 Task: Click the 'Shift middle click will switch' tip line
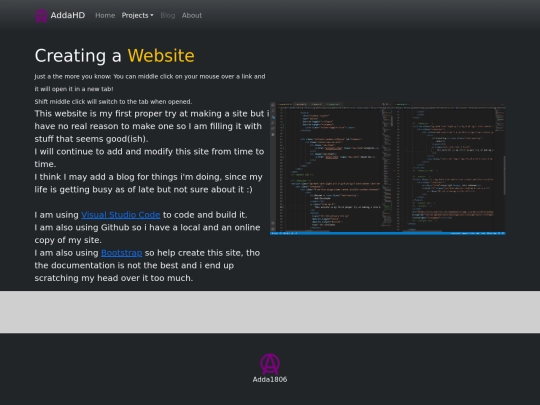pyautogui.click(x=113, y=102)
